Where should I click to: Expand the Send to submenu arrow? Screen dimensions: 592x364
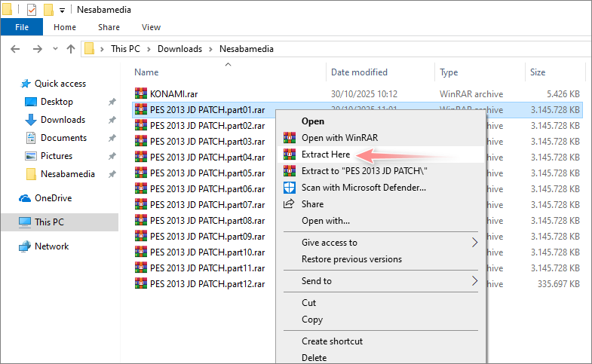(474, 281)
